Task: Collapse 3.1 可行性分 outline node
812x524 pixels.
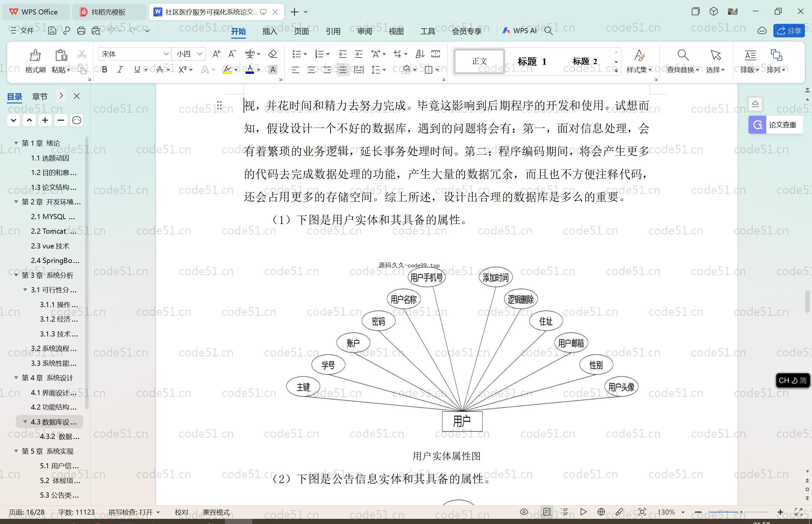Action: pyautogui.click(x=25, y=290)
